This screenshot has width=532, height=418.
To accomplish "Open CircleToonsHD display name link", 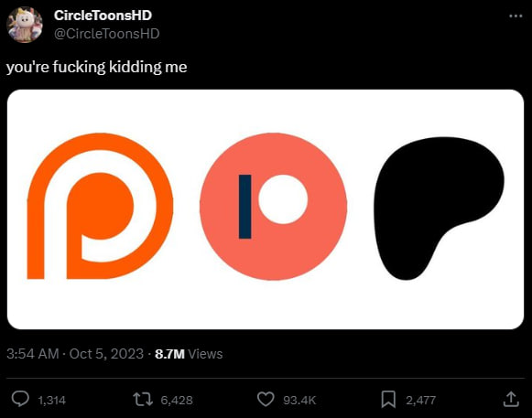I will pos(103,16).
